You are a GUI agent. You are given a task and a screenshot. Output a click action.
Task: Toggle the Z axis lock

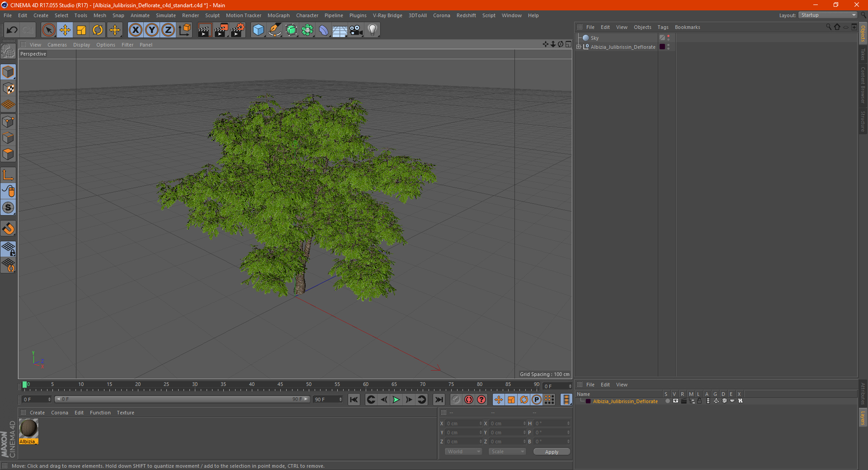pyautogui.click(x=168, y=30)
